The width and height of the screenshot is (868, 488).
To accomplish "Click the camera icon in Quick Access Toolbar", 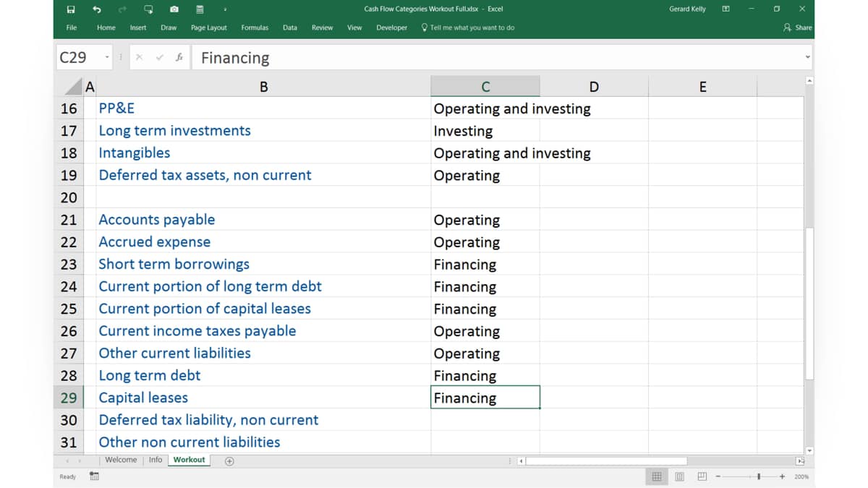I will (x=174, y=9).
